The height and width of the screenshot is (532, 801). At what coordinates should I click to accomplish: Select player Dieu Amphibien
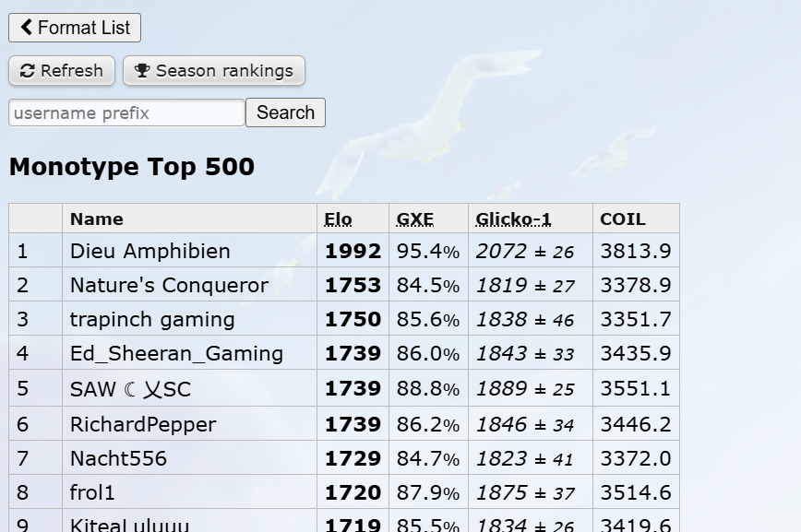coord(150,251)
